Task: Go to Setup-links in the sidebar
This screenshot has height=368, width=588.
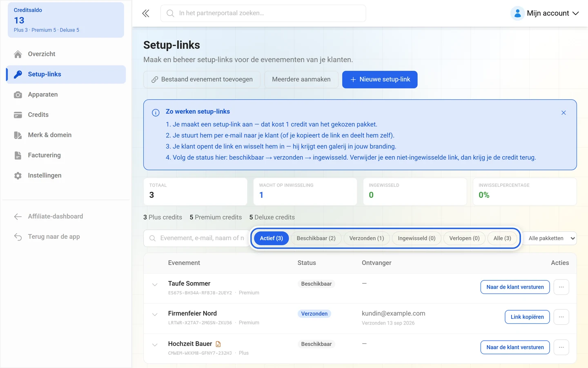Action: [x=66, y=74]
